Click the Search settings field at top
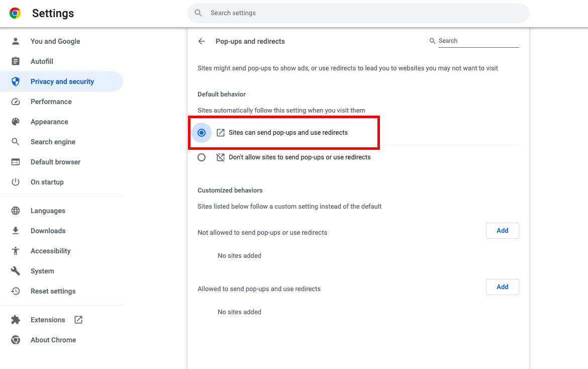 coord(358,13)
